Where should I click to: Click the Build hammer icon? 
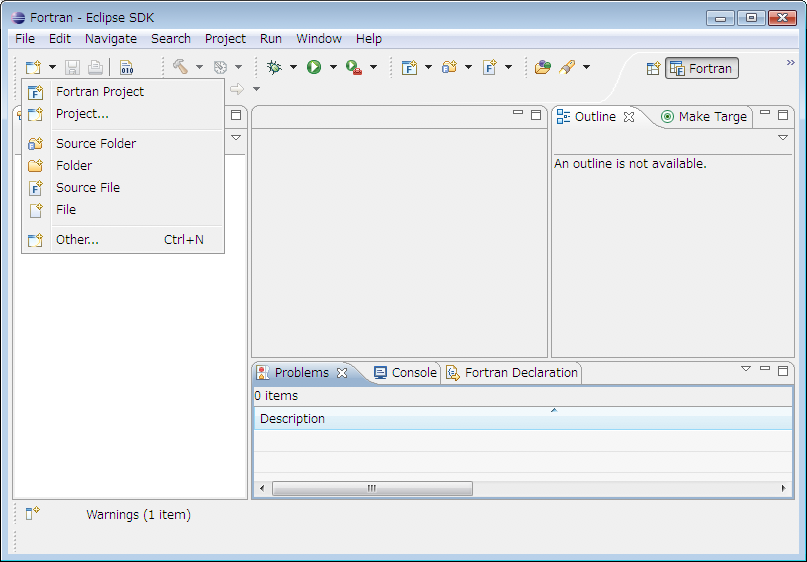[180, 67]
